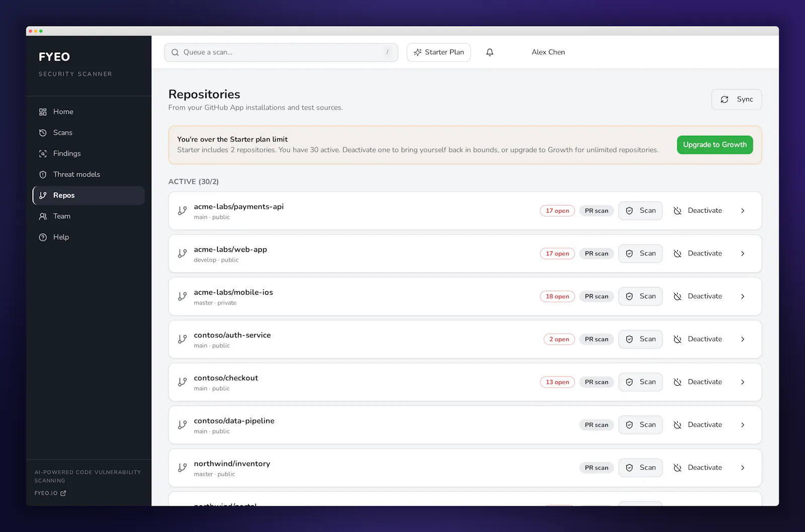This screenshot has height=532, width=805.
Task: Start a Scan on acme-labs/web-app
Action: (x=640, y=253)
